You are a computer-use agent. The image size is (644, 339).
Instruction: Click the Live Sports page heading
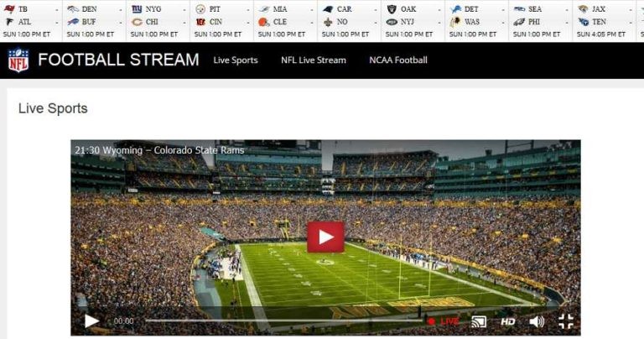click(53, 108)
